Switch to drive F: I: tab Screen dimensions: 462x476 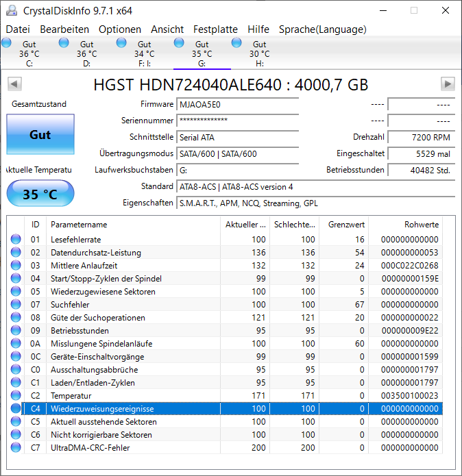[144, 53]
